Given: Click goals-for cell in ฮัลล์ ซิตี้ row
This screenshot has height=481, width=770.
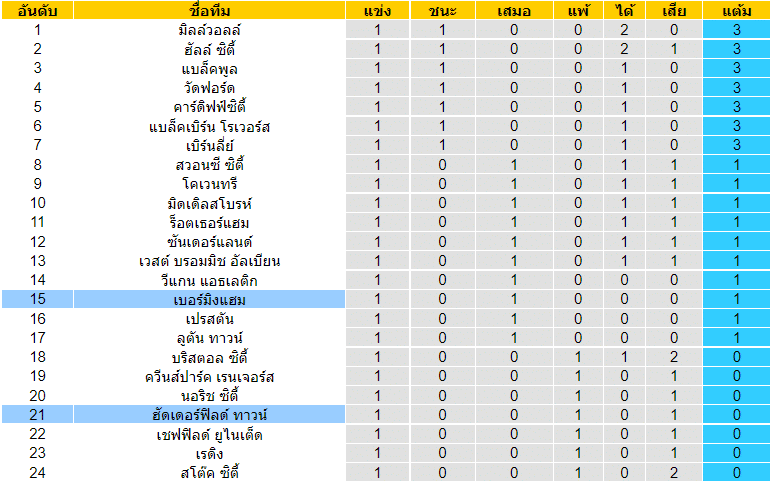Looking at the screenshot, I should [624, 49].
